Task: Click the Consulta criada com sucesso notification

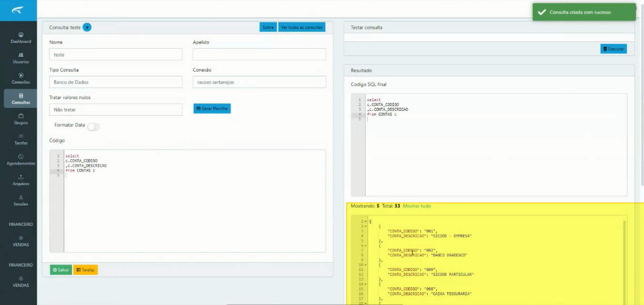Action: tap(584, 12)
